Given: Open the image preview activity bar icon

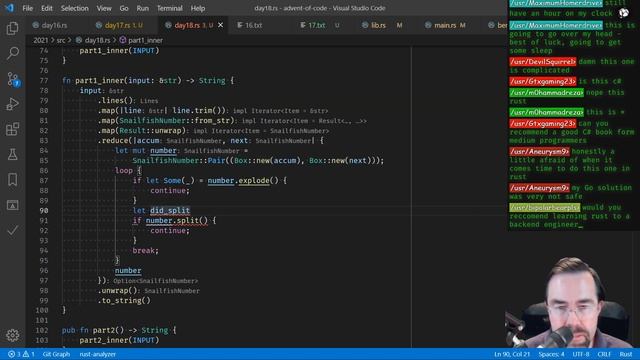Looking at the screenshot, I should pyautogui.click(x=12, y=205).
